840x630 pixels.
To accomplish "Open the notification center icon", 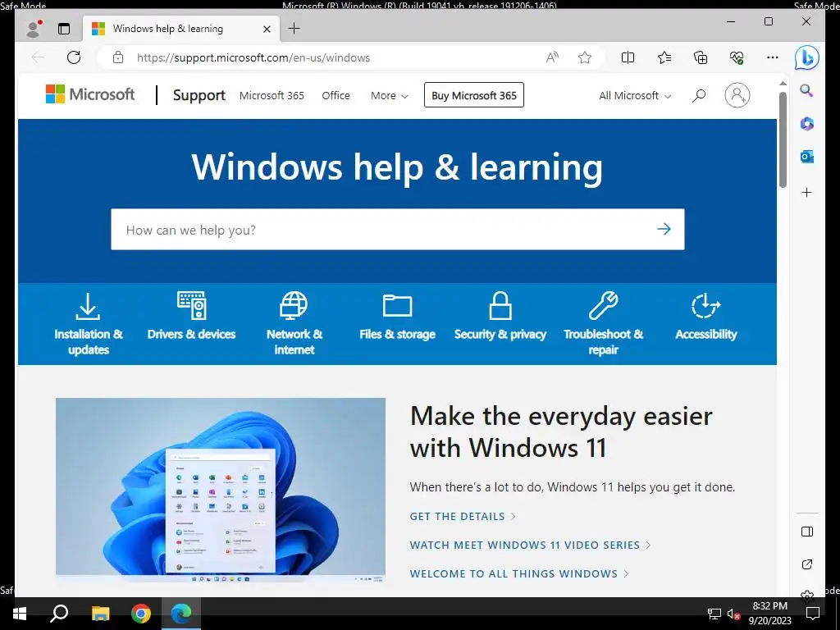I will pos(813,614).
